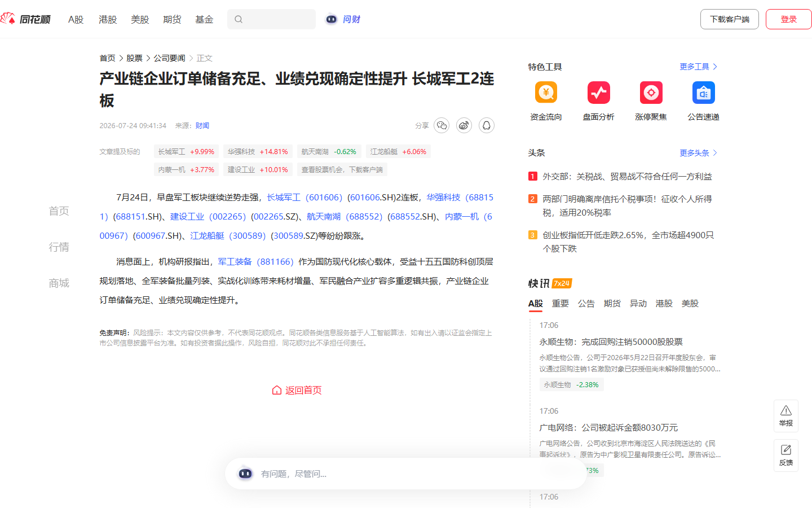Click left sidebar 首页
The width and height of the screenshot is (812, 508).
click(x=59, y=211)
